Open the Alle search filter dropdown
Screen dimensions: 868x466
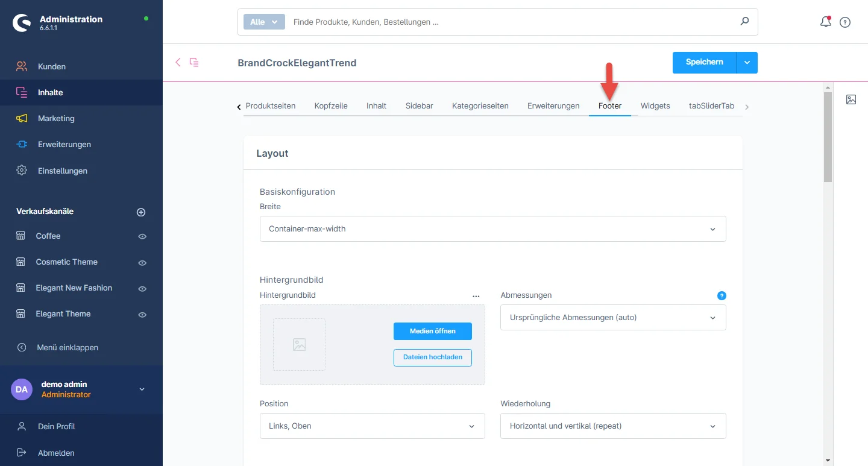[264, 22]
